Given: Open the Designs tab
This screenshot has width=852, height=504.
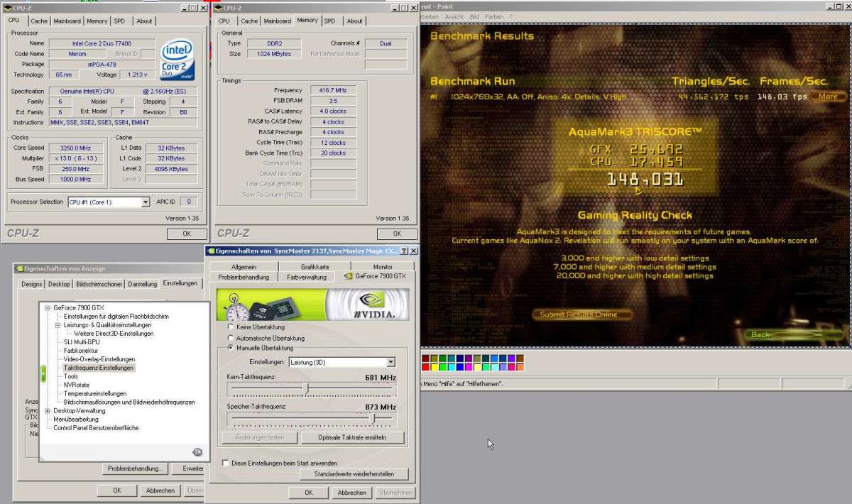Looking at the screenshot, I should (x=31, y=284).
